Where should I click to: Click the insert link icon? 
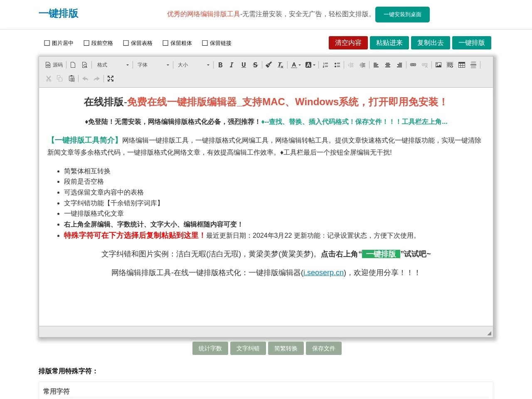pyautogui.click(x=413, y=65)
